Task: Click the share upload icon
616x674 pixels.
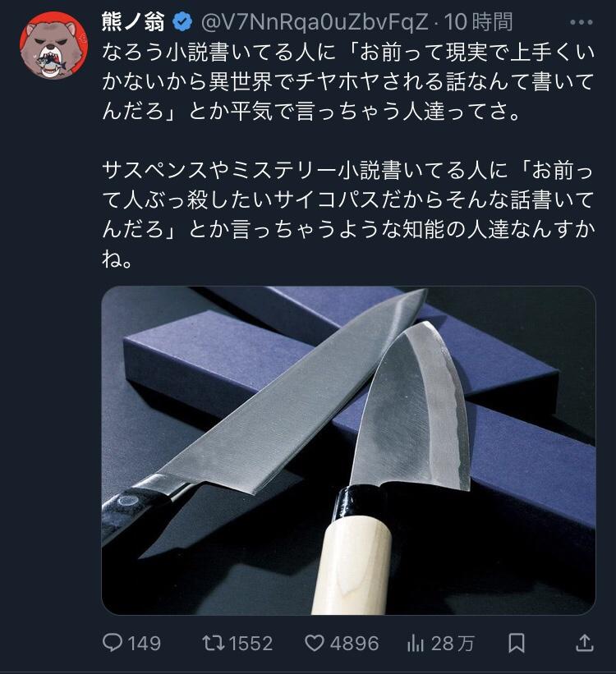Action: [x=585, y=643]
